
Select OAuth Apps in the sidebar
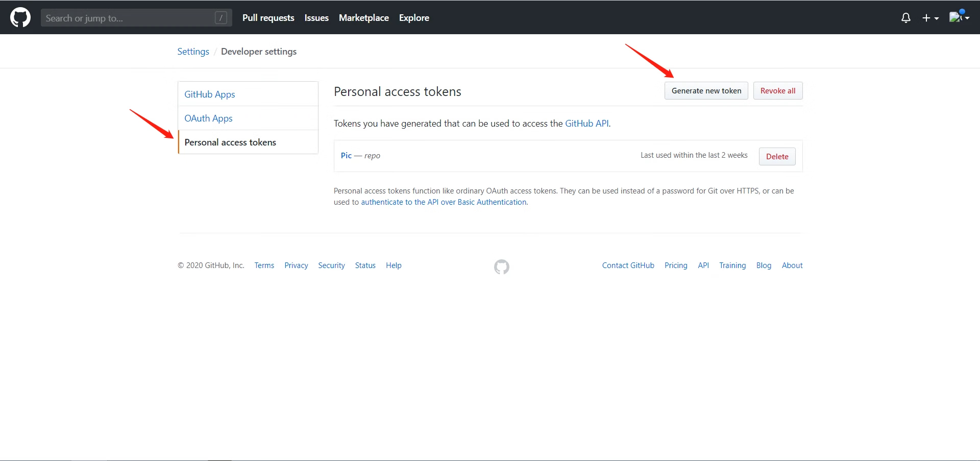pyautogui.click(x=248, y=118)
